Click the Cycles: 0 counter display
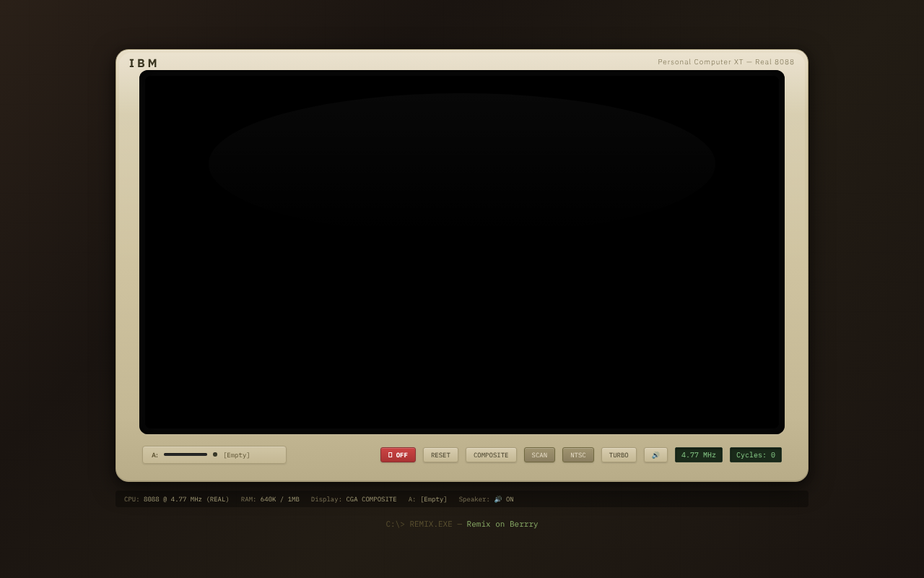924x578 pixels. [755, 454]
